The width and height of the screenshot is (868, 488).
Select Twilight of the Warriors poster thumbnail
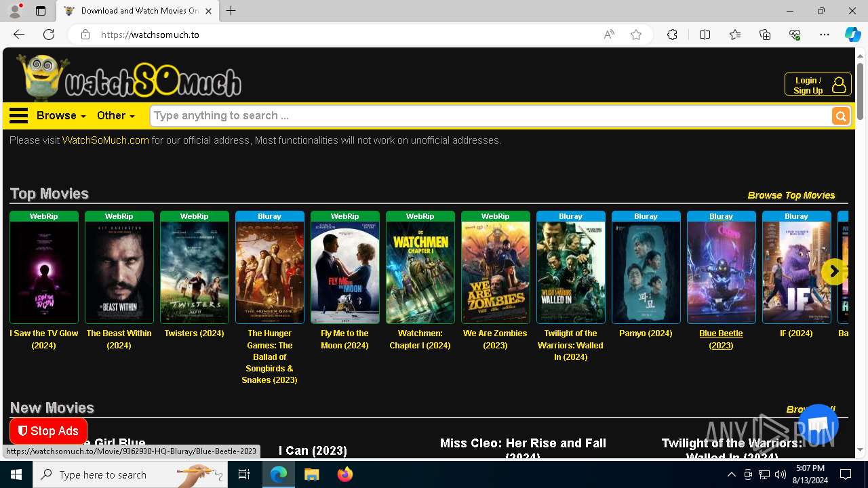point(570,272)
